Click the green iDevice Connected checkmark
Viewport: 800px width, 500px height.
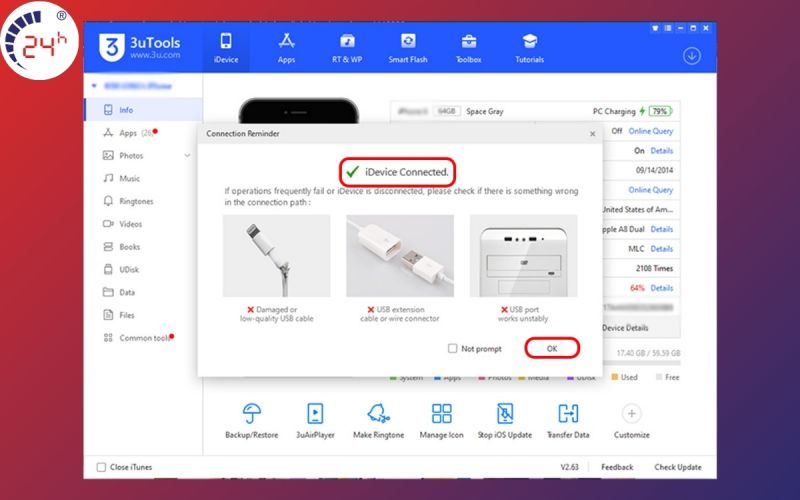tap(352, 172)
